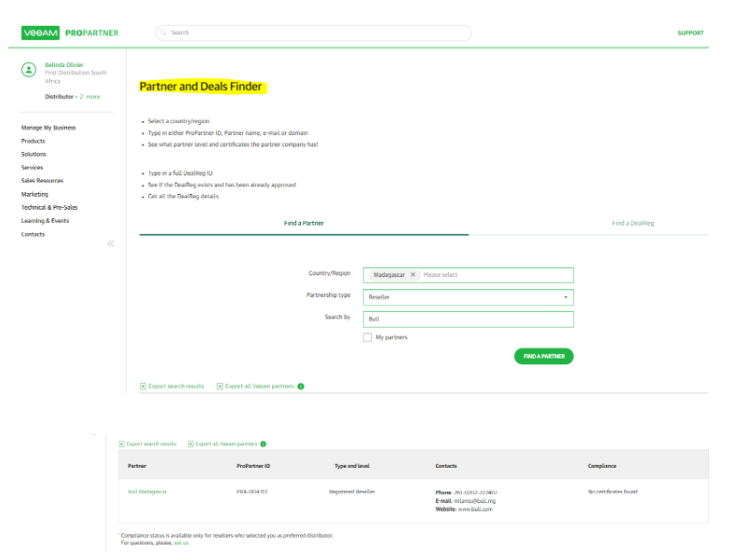
Task: Open the user profile avatar icon
Action: pyautogui.click(x=29, y=70)
